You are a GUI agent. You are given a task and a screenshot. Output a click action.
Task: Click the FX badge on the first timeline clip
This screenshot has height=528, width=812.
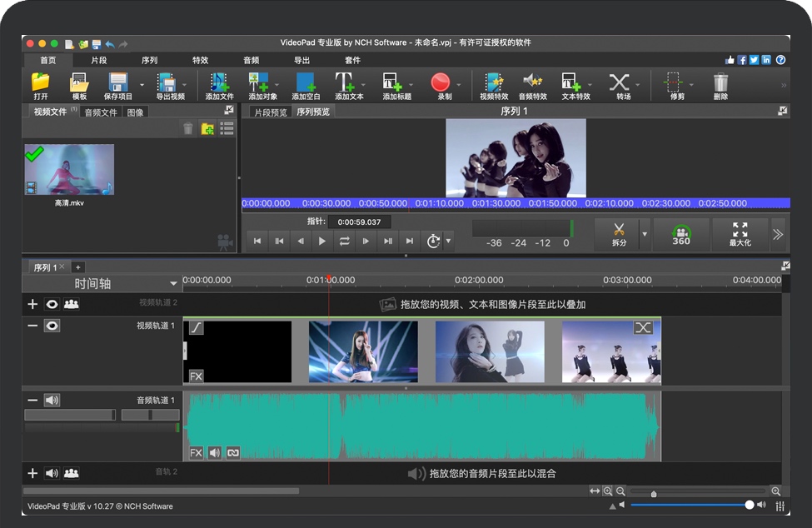(195, 376)
